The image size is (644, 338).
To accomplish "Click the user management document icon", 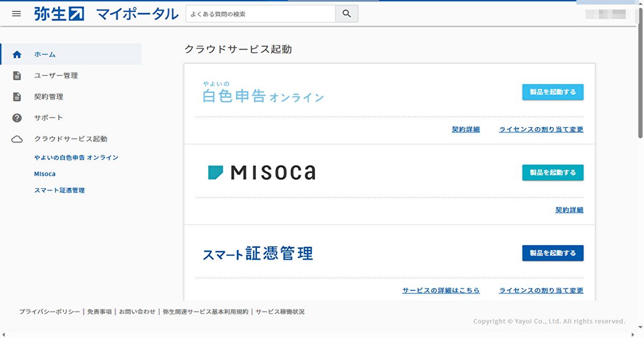I will click(x=17, y=76).
